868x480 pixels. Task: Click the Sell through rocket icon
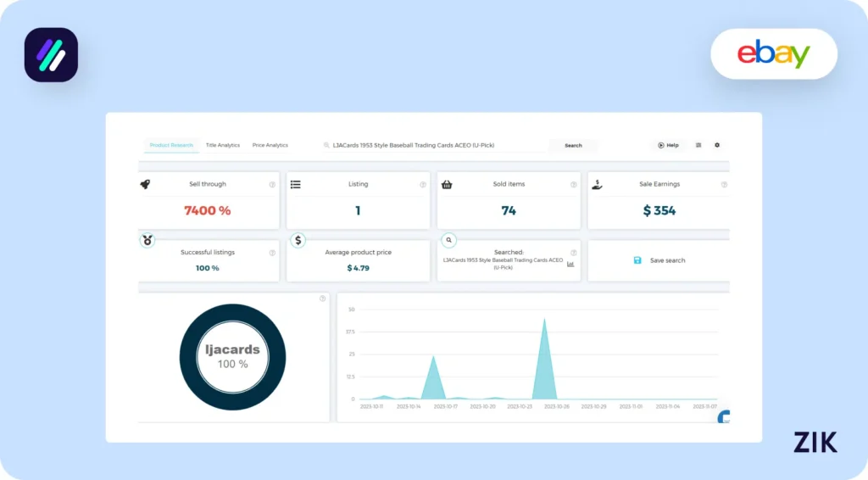tap(145, 184)
